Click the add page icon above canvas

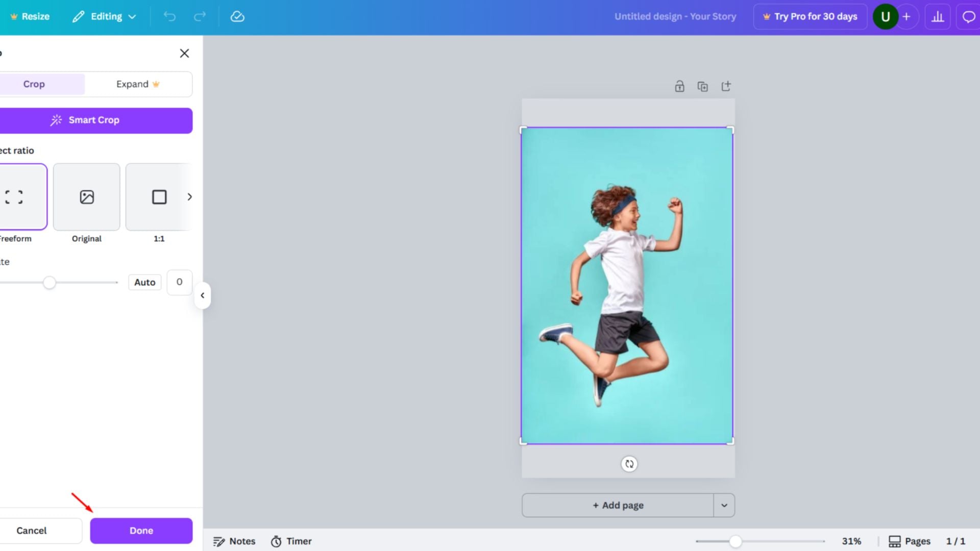point(726,86)
